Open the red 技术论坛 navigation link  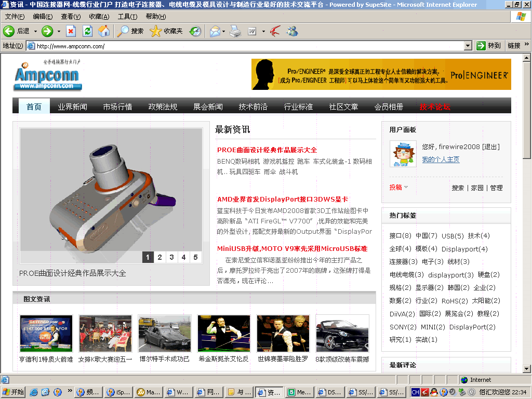click(435, 107)
